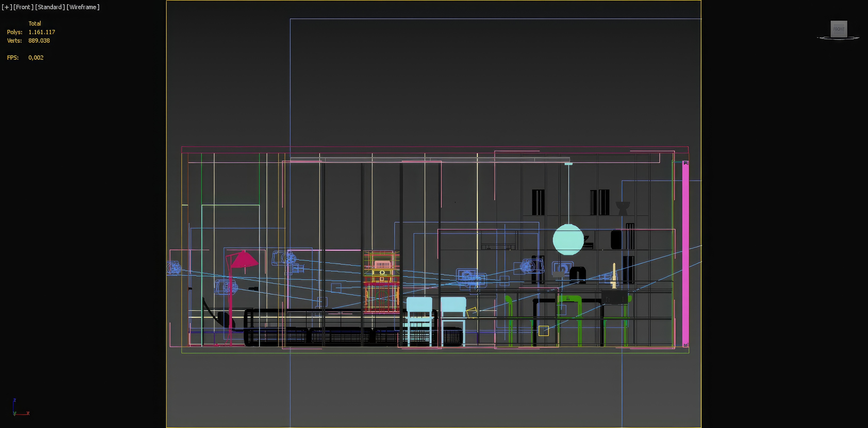Screen dimensions: 868x428
Task: Open the [Standard] viewport settings menu
Action: click(x=50, y=7)
